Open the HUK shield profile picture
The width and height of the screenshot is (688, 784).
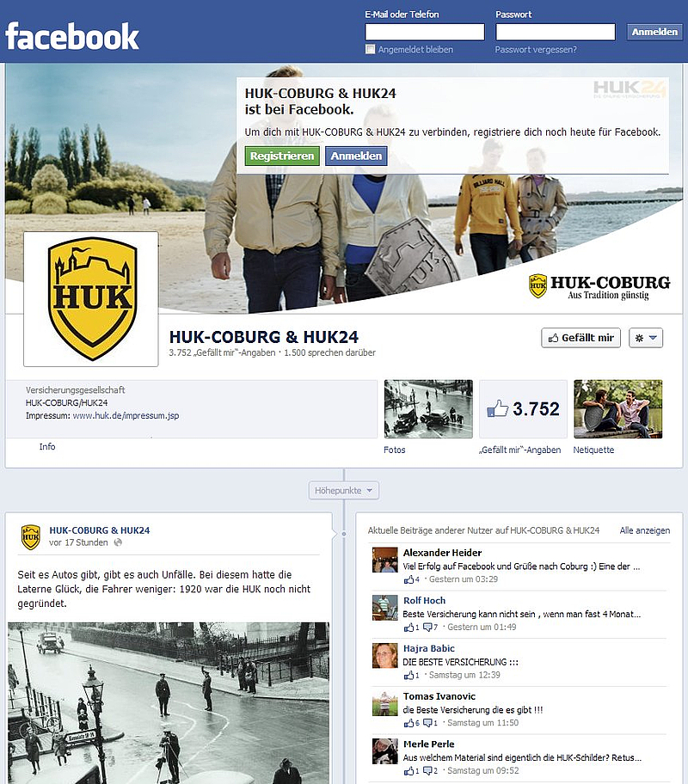click(x=91, y=299)
